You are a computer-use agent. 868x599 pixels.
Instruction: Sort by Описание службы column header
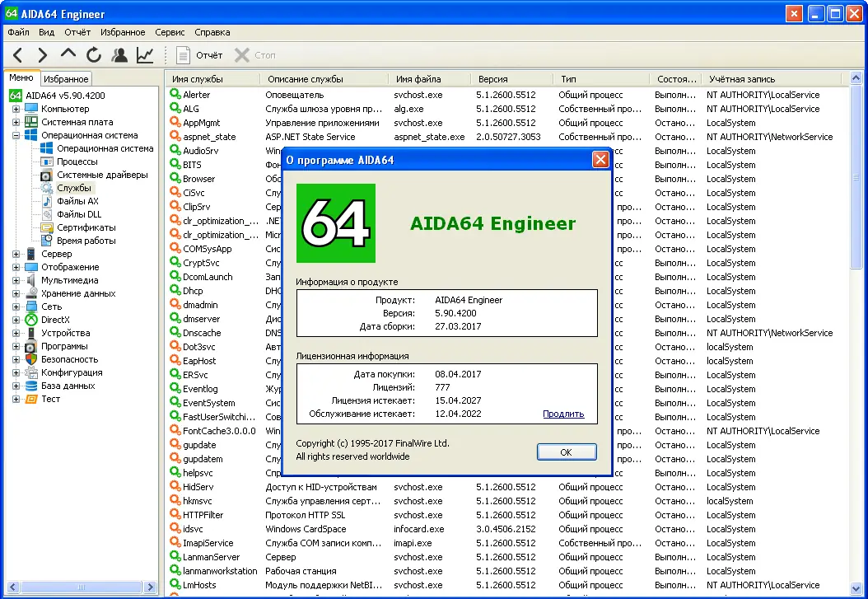point(324,79)
